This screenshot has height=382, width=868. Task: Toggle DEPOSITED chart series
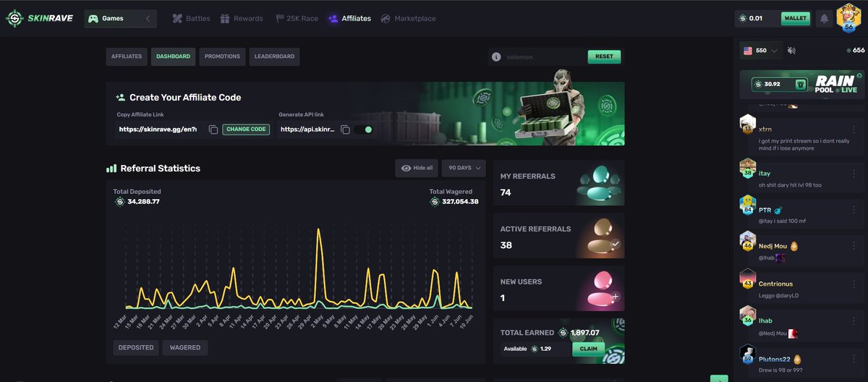[136, 347]
